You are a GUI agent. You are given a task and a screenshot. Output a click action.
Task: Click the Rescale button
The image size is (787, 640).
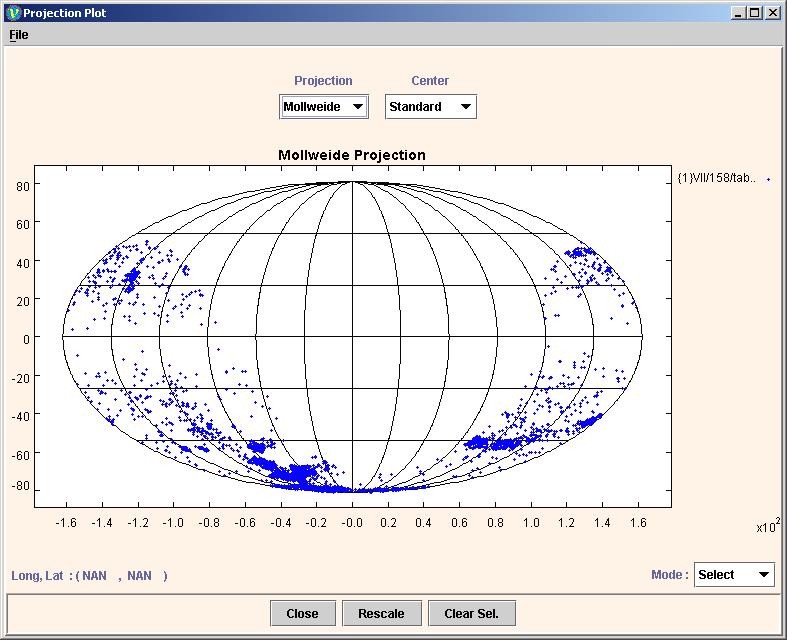point(381,613)
